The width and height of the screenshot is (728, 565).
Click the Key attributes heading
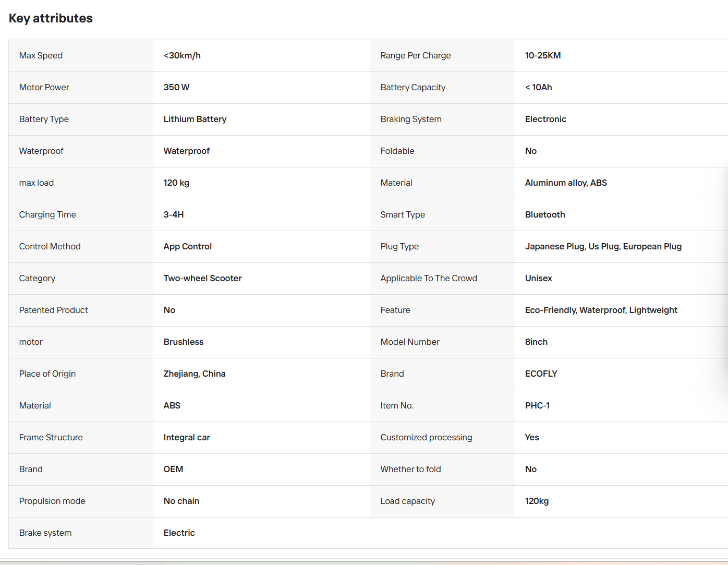(51, 18)
